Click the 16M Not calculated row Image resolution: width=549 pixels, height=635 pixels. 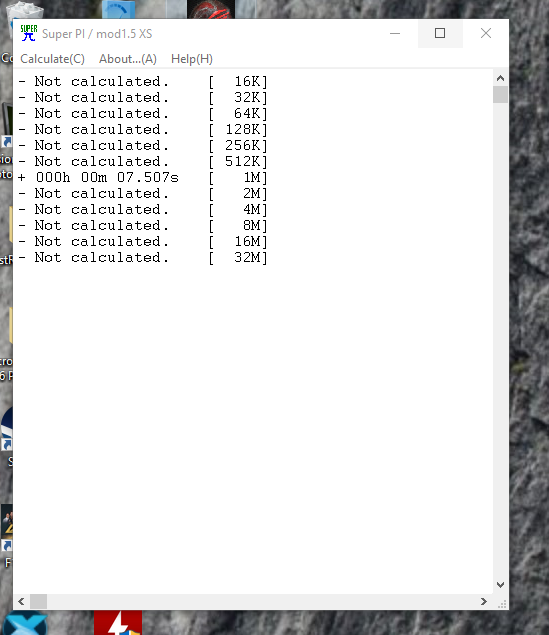[143, 241]
